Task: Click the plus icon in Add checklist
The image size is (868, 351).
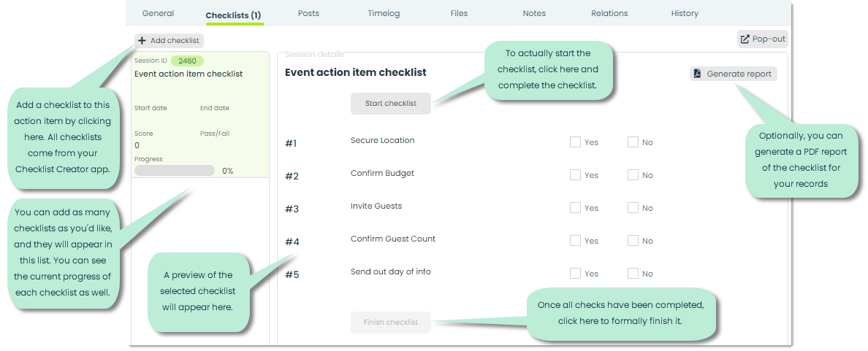Action: point(142,40)
